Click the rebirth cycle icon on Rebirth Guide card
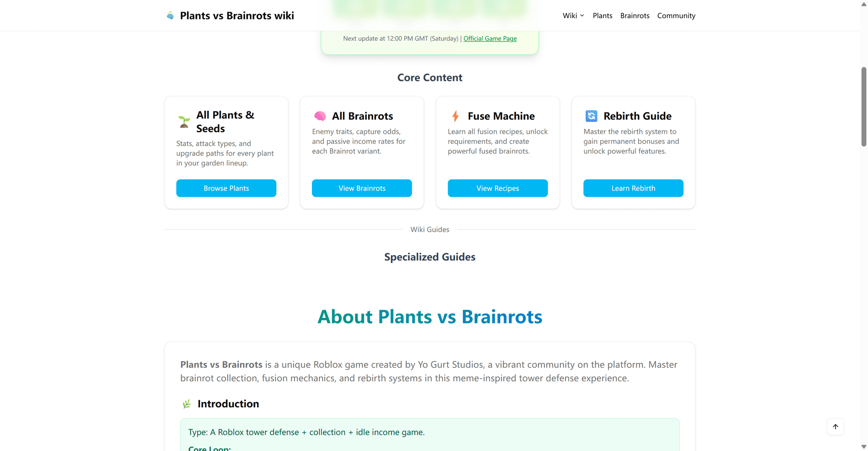 pyautogui.click(x=592, y=116)
